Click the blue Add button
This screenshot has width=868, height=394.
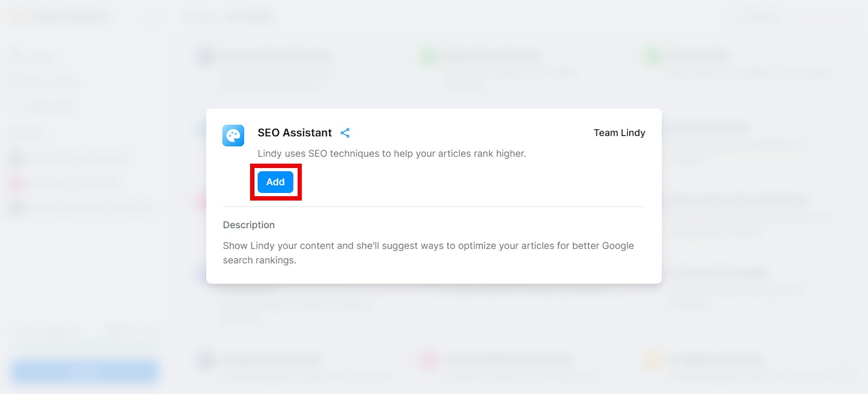click(276, 182)
